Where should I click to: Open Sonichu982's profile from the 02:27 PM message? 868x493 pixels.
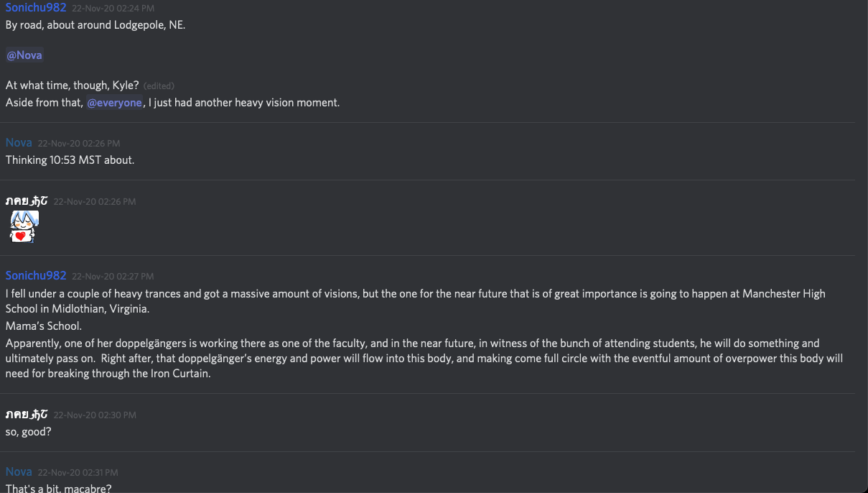(36, 276)
